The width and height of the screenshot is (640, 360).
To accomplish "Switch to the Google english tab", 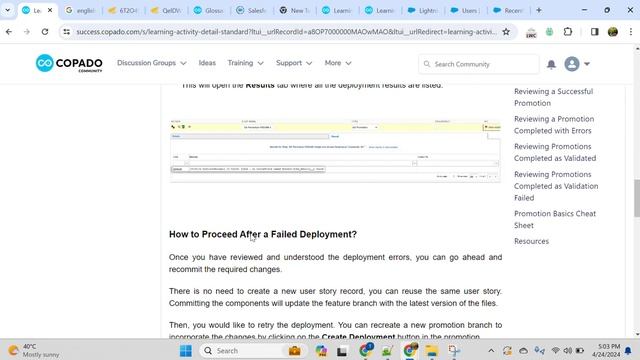I will (x=80, y=11).
